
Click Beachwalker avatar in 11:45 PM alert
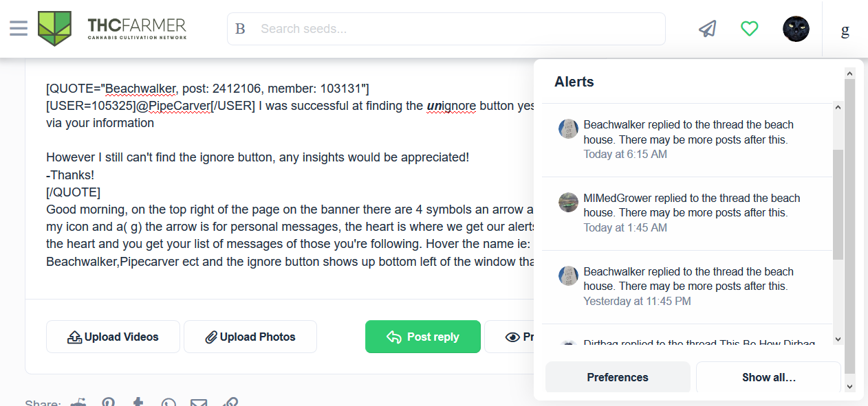(568, 275)
